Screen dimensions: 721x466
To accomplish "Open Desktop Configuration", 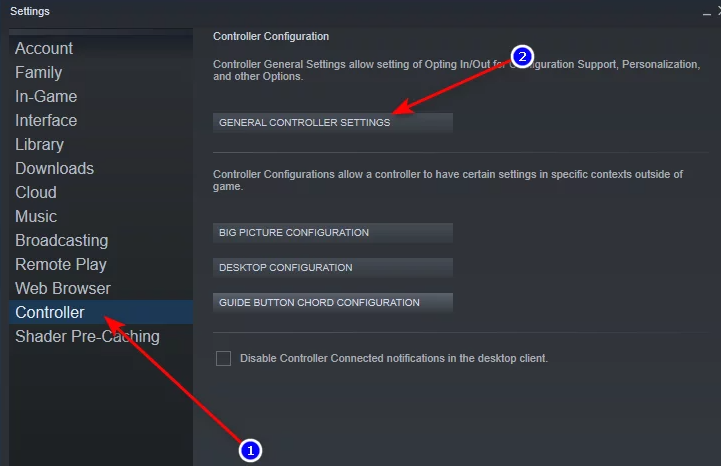I will click(x=332, y=267).
